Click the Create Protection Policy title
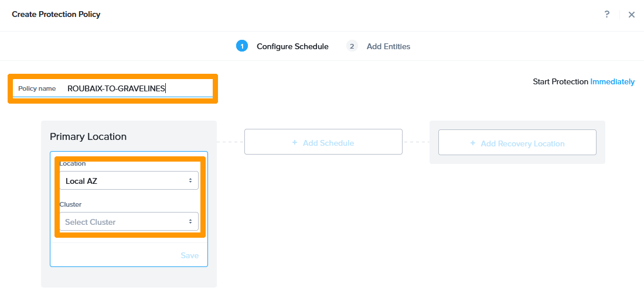This screenshot has width=644, height=308. 56,14
